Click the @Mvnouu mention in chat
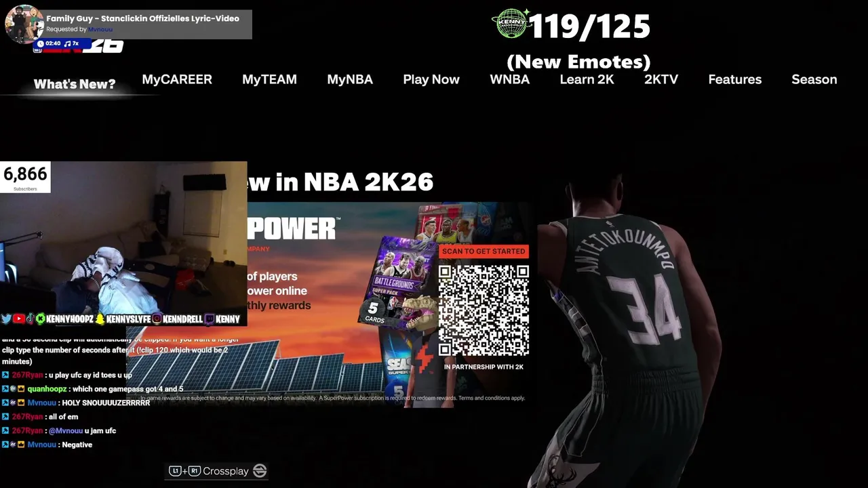Image resolution: width=868 pixels, height=488 pixels. (x=65, y=430)
